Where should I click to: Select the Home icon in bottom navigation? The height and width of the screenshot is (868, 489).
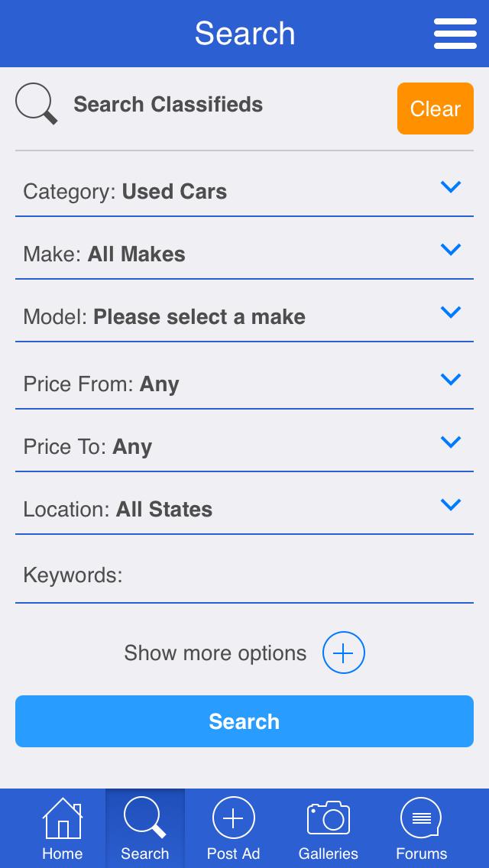[x=62, y=818]
